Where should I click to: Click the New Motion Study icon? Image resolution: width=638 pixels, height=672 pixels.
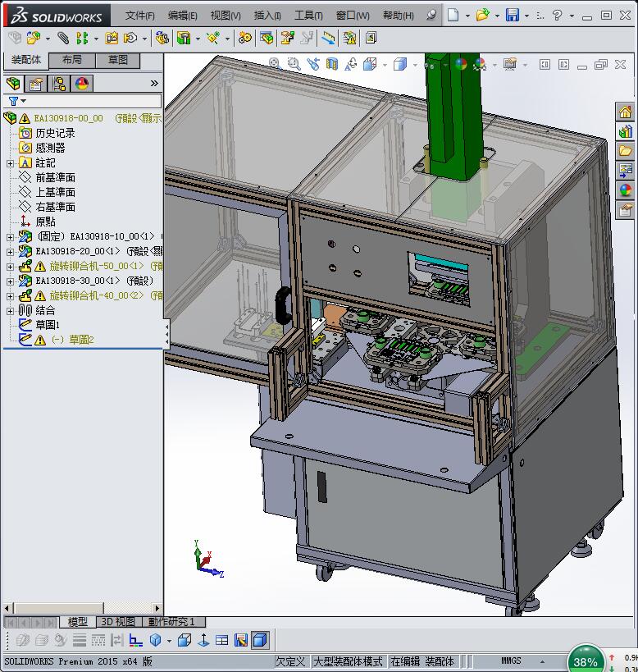point(245,38)
